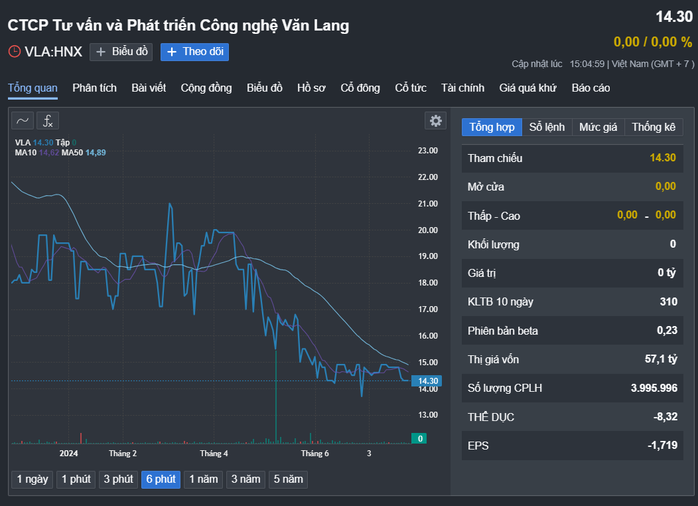The image size is (698, 506).
Task: Select the Tổng hợp panel tab
Action: pos(492,127)
